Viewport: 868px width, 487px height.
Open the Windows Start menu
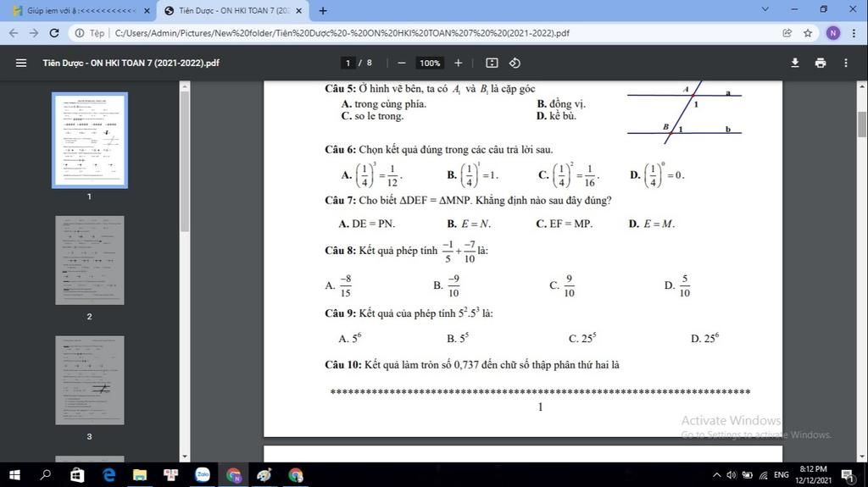[15, 475]
